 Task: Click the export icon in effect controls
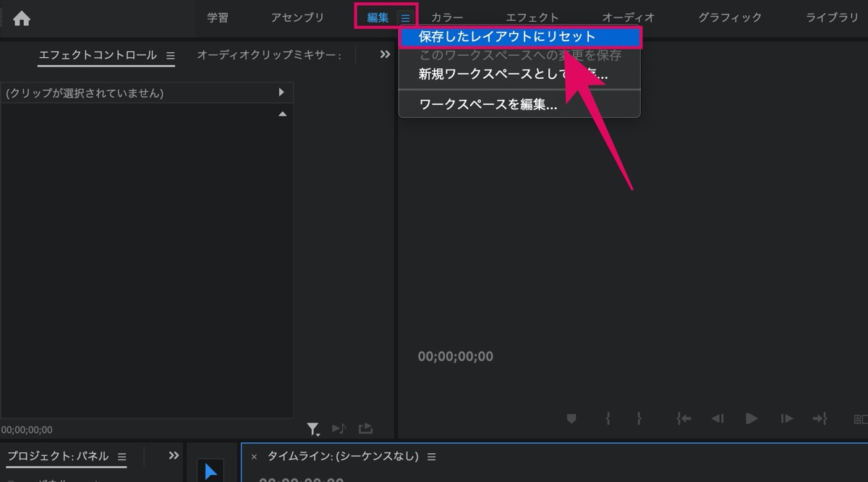point(366,428)
